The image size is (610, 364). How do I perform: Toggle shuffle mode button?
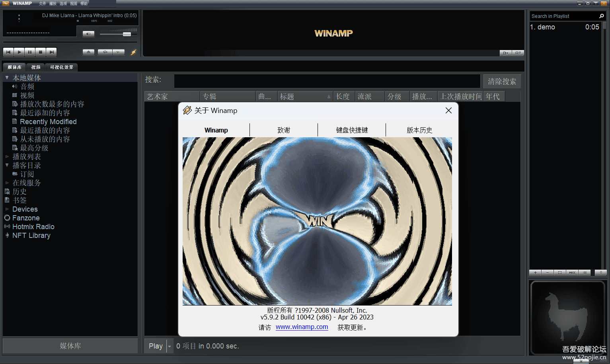(x=105, y=52)
